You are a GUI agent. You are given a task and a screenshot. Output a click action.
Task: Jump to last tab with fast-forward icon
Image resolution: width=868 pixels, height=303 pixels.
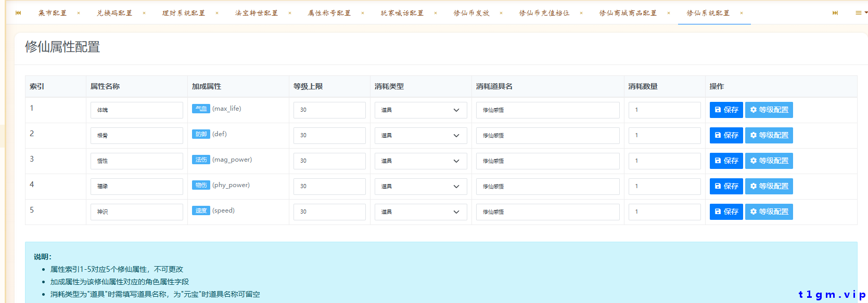835,13
